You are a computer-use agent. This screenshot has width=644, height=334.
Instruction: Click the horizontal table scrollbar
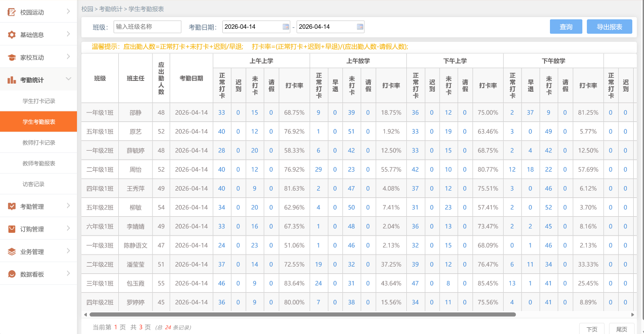coord(302,315)
